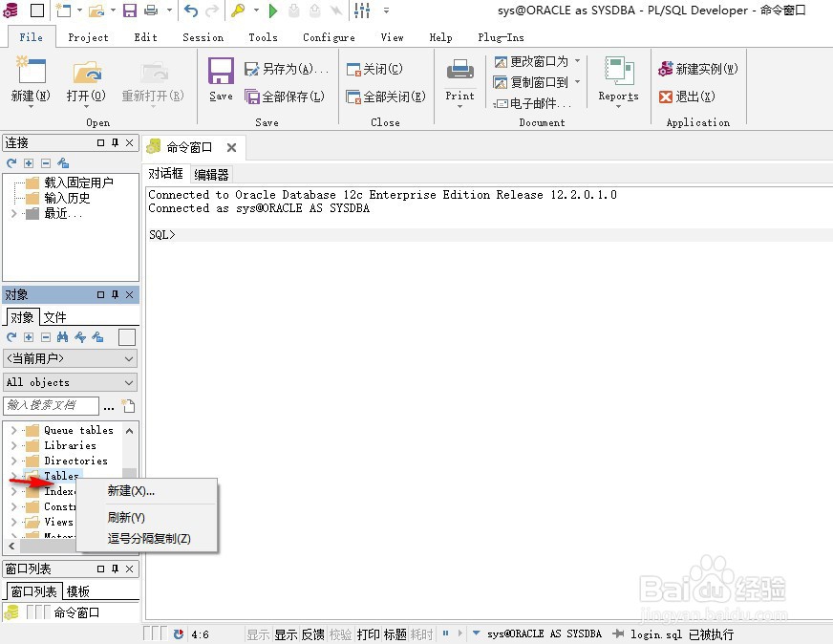Click the green Execute play icon
The width and height of the screenshot is (833, 644).
(272, 11)
